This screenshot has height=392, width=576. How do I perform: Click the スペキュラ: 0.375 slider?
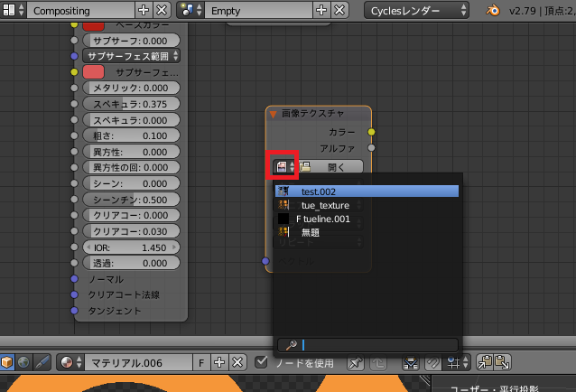[x=132, y=104]
